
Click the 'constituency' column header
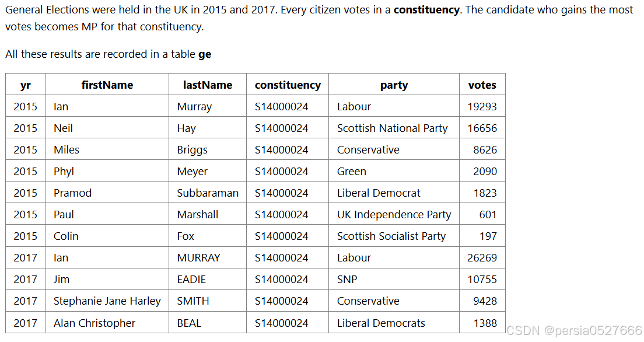[x=288, y=85]
